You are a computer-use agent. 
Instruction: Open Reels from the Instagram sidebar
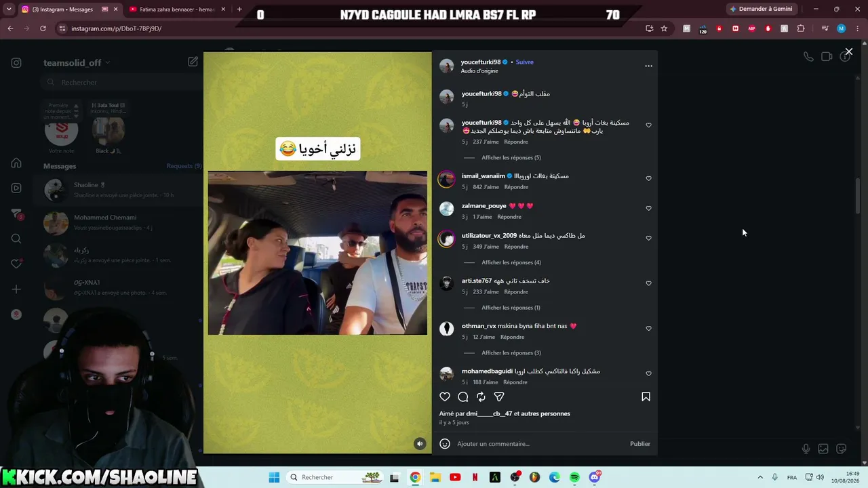pyautogui.click(x=16, y=188)
